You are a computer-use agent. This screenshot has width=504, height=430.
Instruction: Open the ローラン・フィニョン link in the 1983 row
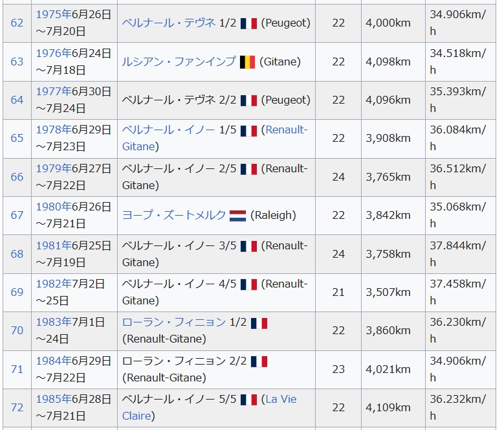[174, 322]
